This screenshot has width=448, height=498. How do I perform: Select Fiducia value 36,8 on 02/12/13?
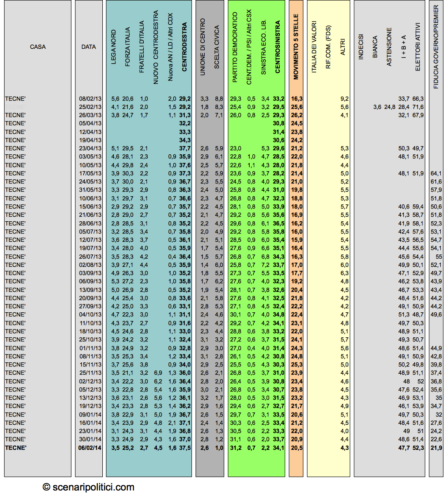point(436,381)
